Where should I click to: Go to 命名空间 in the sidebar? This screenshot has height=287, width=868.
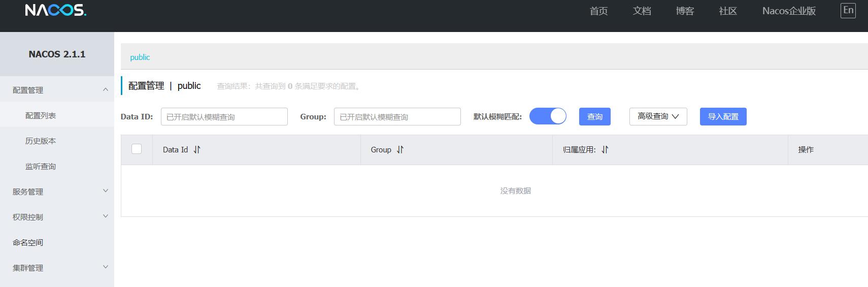click(x=28, y=242)
